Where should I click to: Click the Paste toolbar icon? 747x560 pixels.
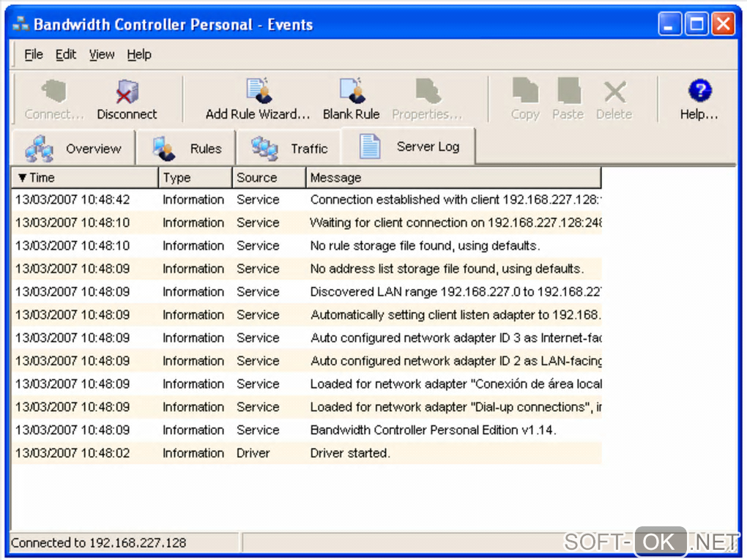568,91
